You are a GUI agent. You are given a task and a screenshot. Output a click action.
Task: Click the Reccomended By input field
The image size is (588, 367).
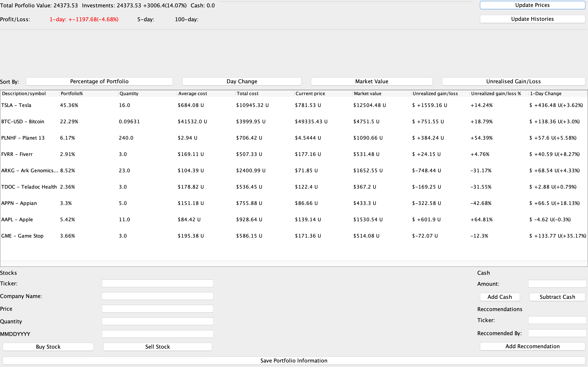pos(557,333)
